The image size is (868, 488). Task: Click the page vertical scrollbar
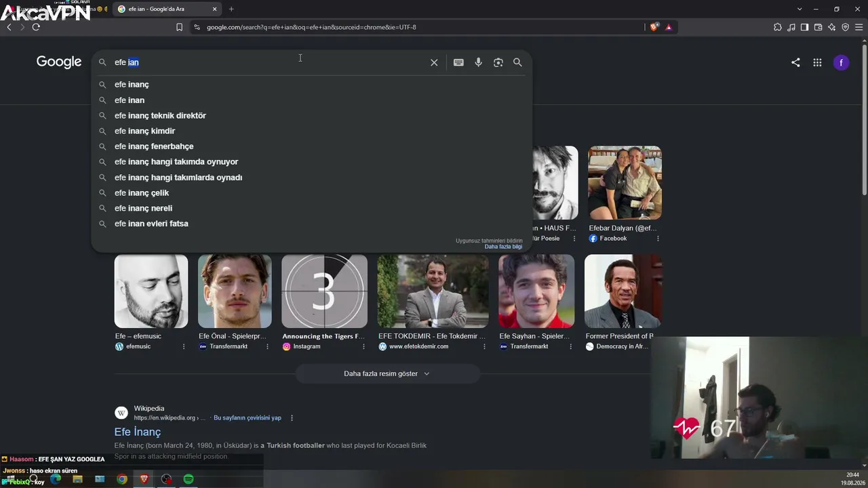click(864, 119)
